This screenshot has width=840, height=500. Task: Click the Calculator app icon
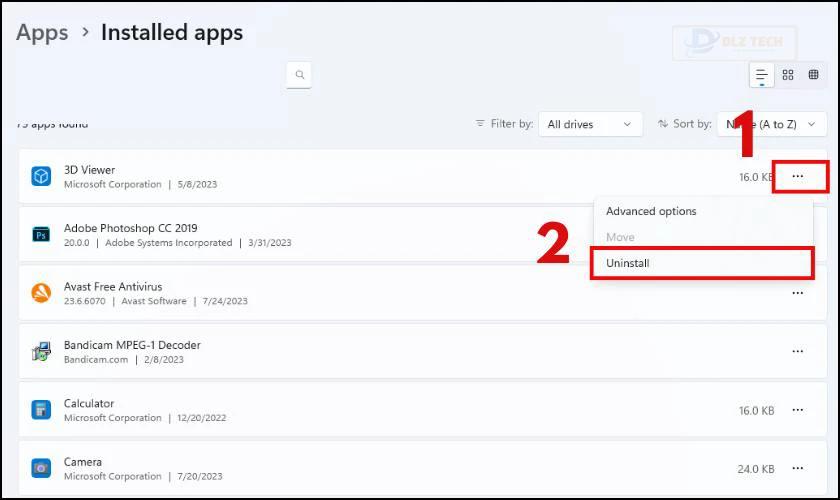point(41,410)
